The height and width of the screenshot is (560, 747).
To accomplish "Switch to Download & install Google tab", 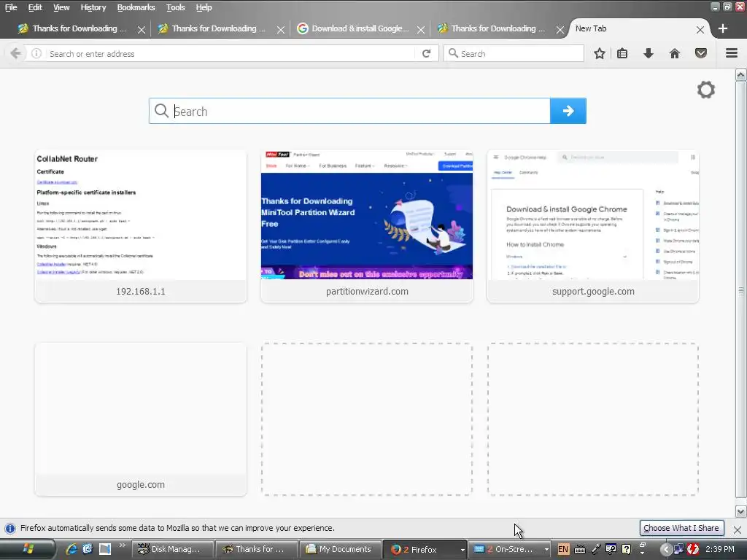I will [360, 28].
